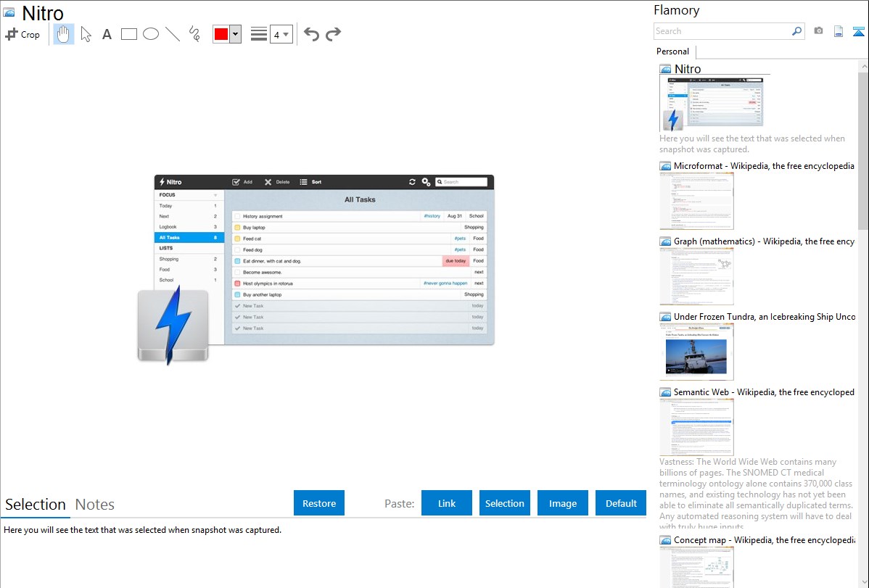Click the Selection paste button
The image size is (869, 588).
(504, 503)
